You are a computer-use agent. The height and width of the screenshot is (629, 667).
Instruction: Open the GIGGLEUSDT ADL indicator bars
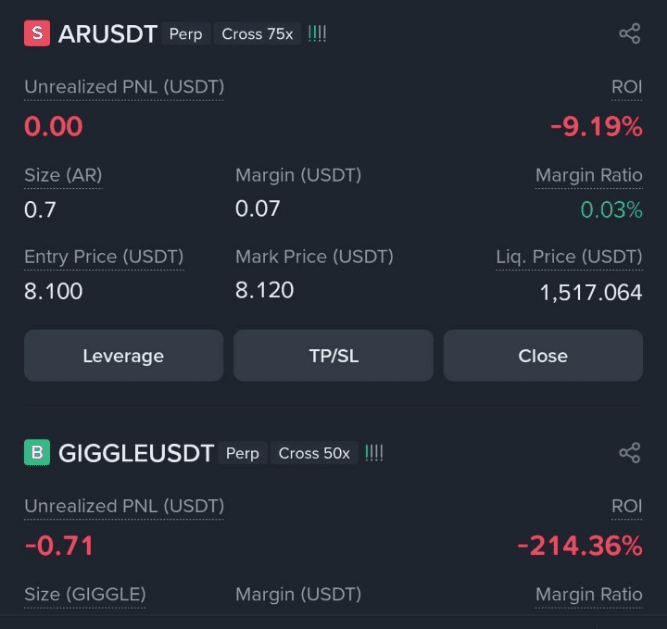374,453
